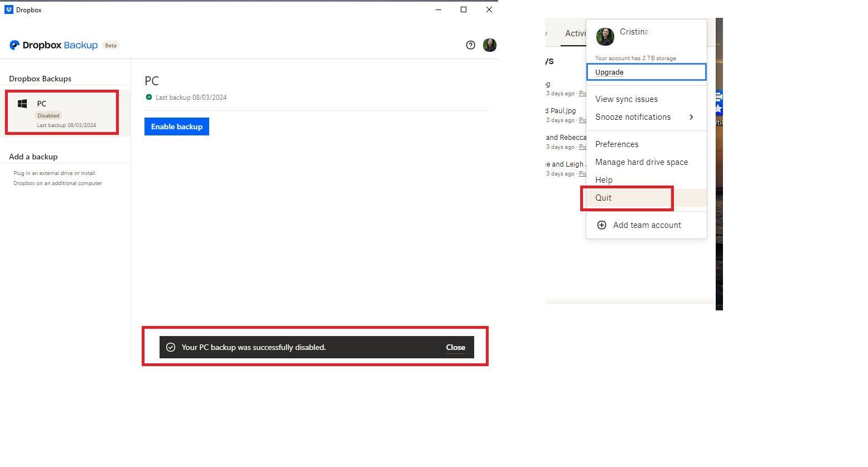This screenshot has height=467, width=868.
Task: Choose Add team account
Action: coord(647,225)
